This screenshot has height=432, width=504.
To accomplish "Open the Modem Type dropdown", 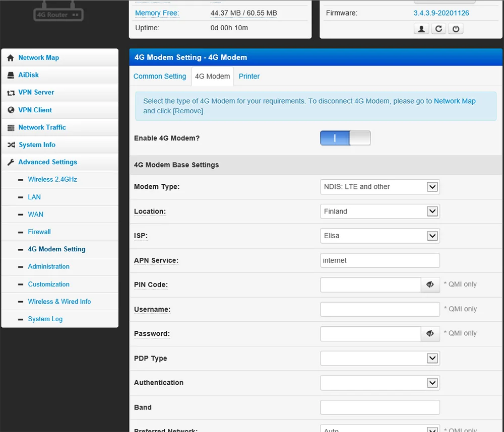I will 380,187.
